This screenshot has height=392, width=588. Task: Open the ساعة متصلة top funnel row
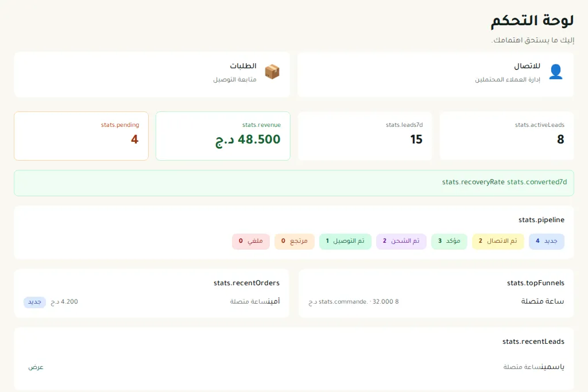click(436, 302)
